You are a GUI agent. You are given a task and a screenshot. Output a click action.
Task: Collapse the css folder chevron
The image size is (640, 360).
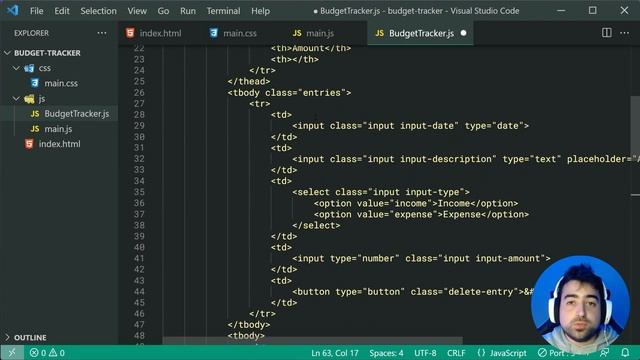16,68
